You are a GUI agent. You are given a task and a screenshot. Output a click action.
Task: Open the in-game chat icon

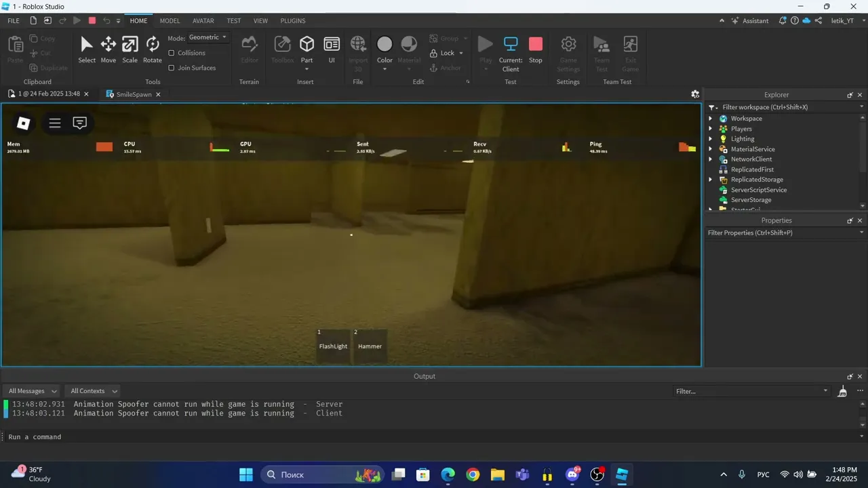pos(80,123)
